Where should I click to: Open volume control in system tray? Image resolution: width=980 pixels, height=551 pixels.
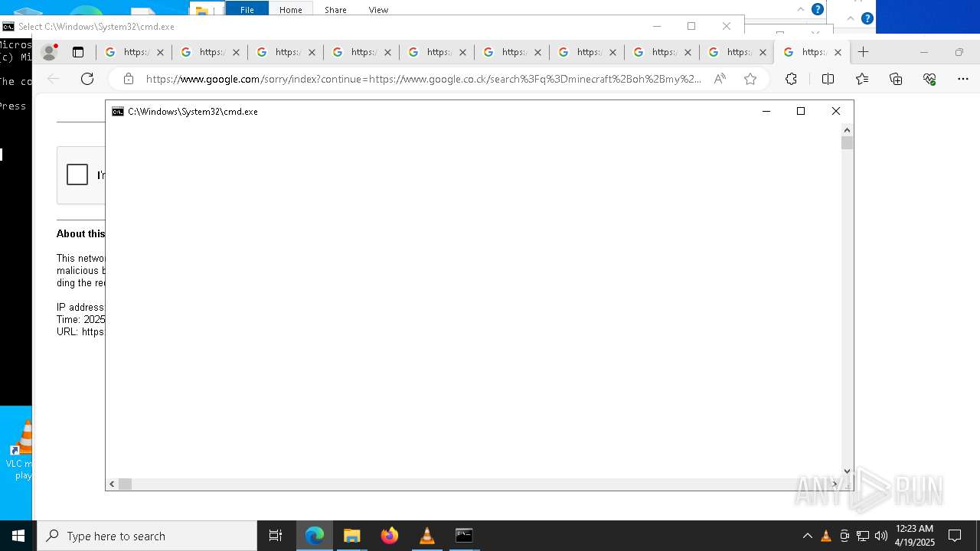tap(881, 536)
